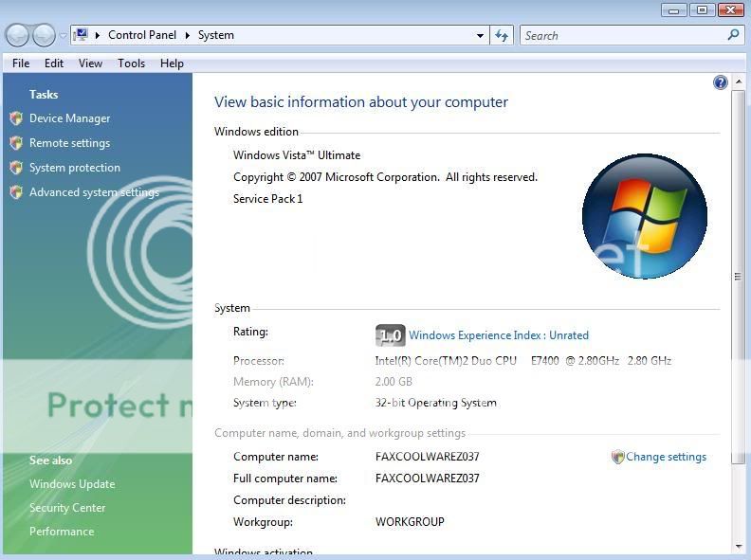
Task: Click Change settings for computer name
Action: [x=666, y=457]
